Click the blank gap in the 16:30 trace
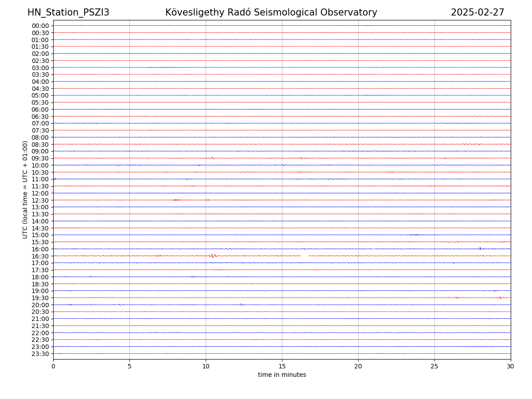 click(x=305, y=256)
